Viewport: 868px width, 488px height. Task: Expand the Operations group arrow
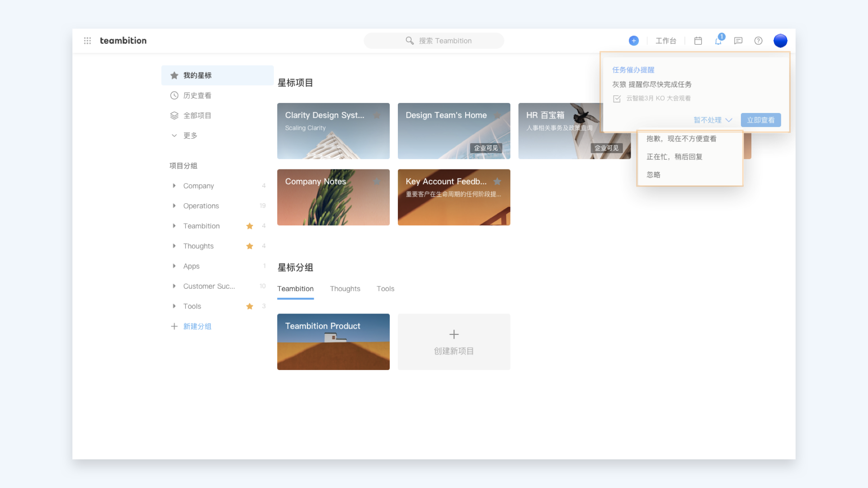click(x=174, y=206)
